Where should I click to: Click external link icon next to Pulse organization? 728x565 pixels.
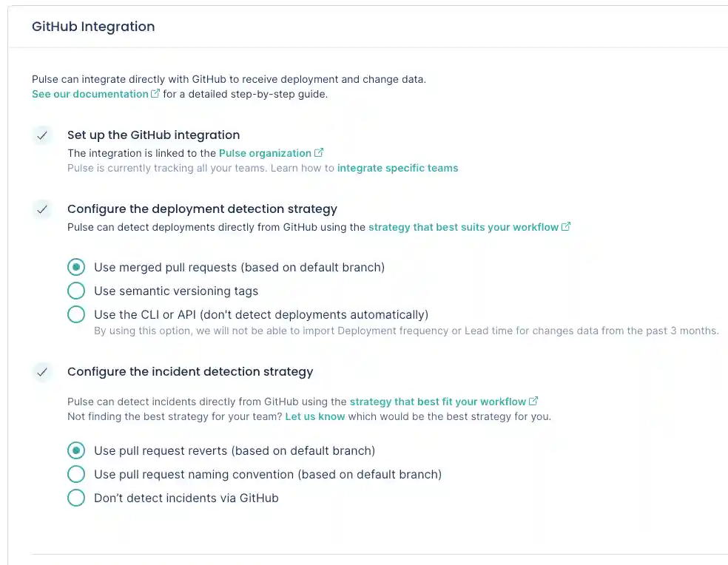click(x=319, y=153)
